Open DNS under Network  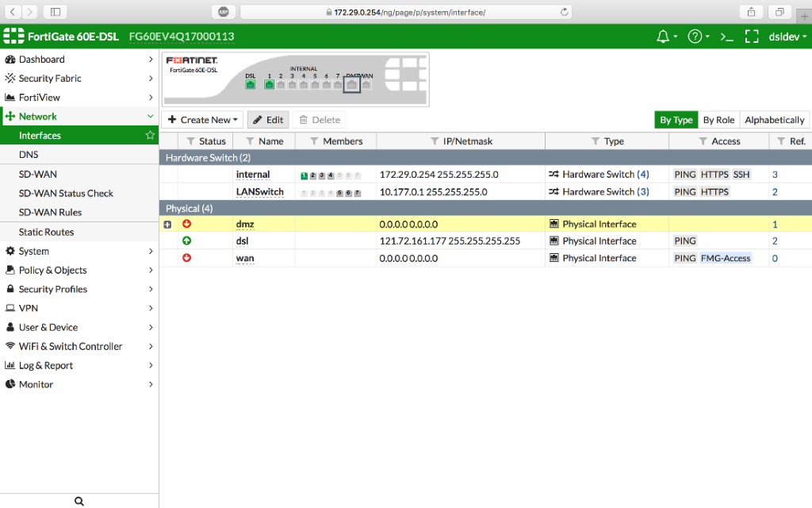pos(79,155)
